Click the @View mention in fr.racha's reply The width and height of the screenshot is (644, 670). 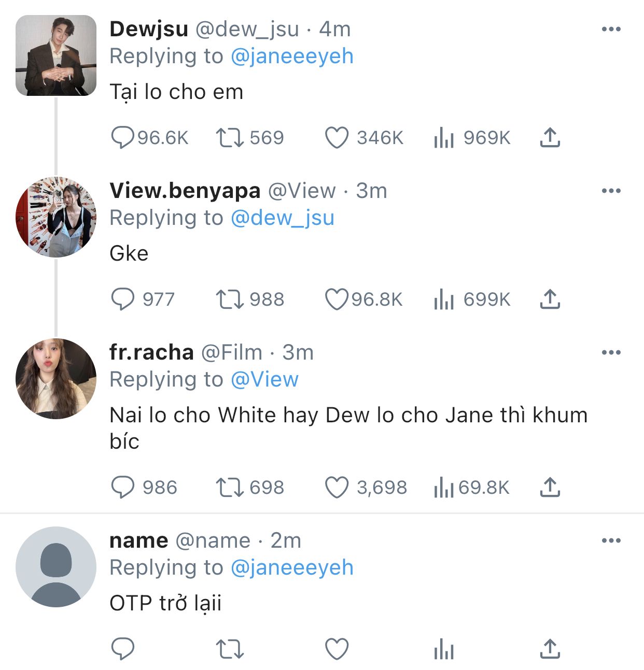point(264,379)
